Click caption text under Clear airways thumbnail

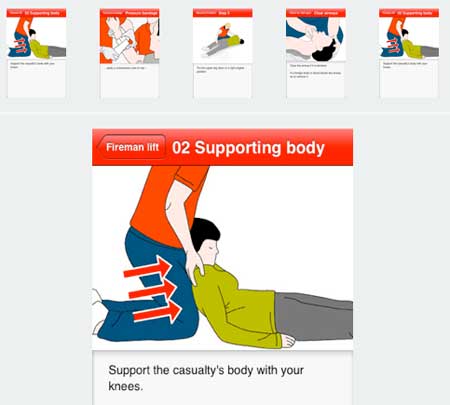click(315, 71)
